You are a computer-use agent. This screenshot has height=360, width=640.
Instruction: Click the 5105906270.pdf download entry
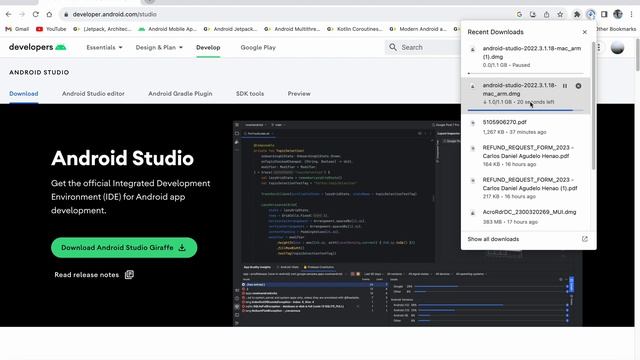[526, 127]
